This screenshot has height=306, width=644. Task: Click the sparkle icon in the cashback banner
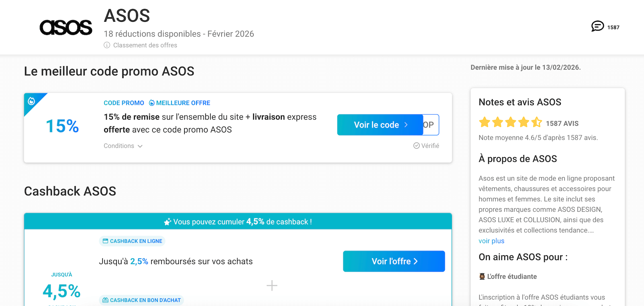coord(169,221)
